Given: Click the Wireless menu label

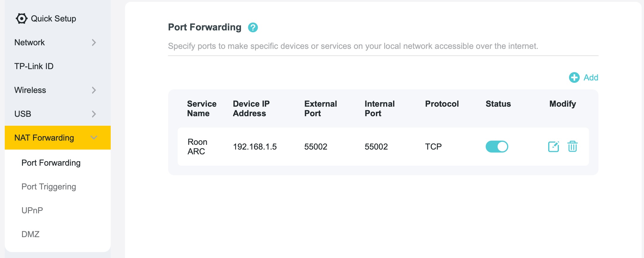Looking at the screenshot, I should tap(30, 90).
